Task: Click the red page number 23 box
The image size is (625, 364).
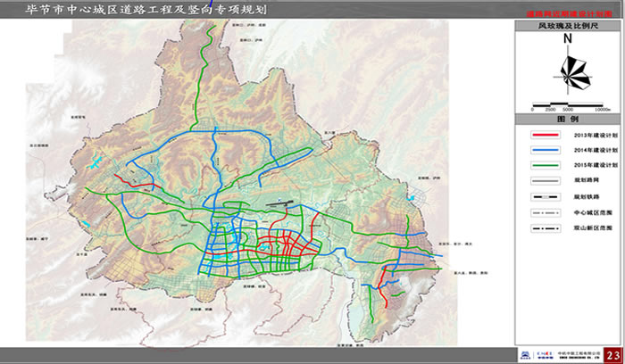Action: tap(612, 354)
